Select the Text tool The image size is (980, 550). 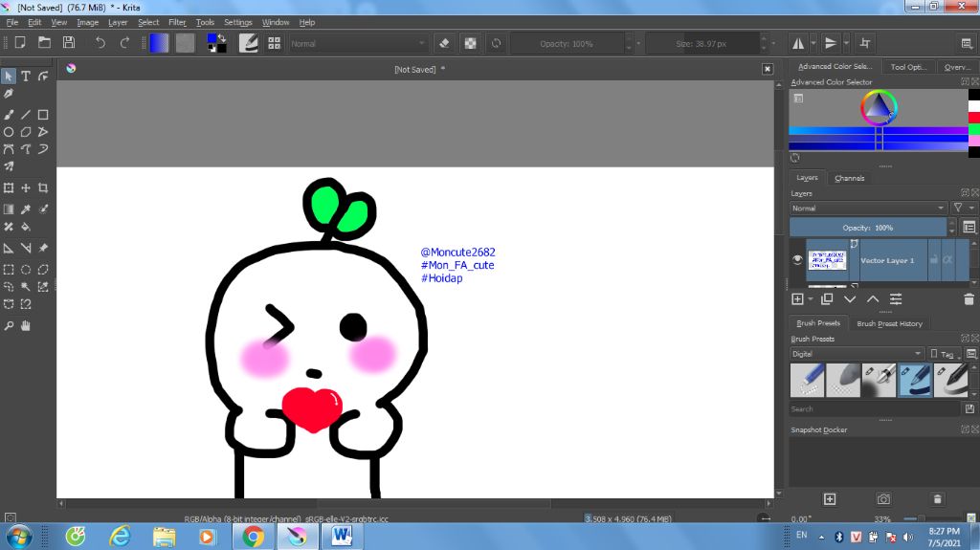coord(26,77)
